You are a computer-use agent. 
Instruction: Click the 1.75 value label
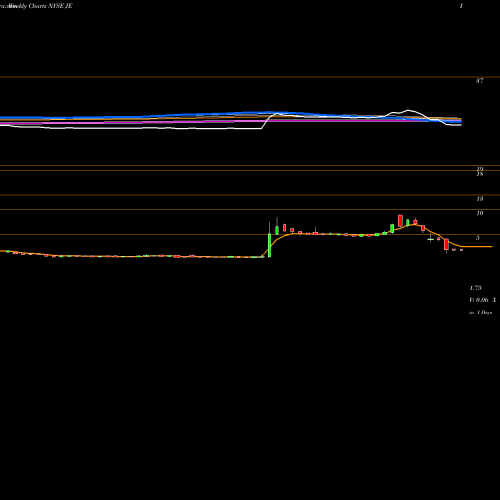475,288
